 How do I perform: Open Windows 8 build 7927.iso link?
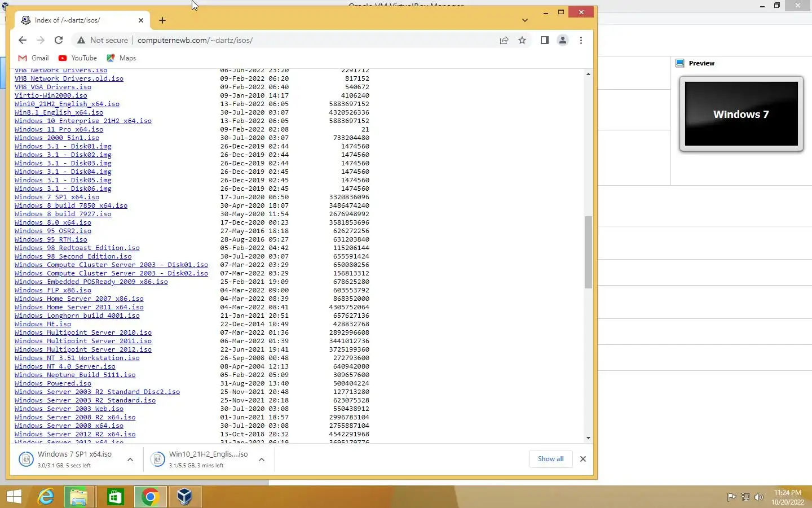click(63, 214)
